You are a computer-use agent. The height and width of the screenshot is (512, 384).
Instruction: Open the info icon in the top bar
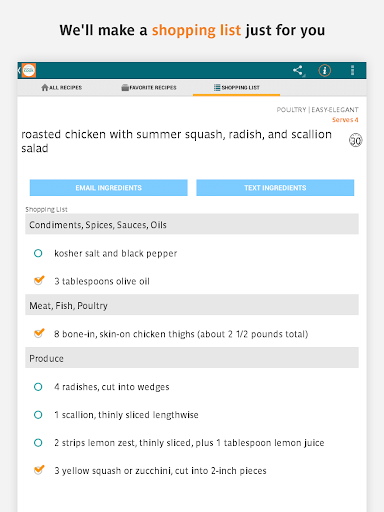point(325,70)
